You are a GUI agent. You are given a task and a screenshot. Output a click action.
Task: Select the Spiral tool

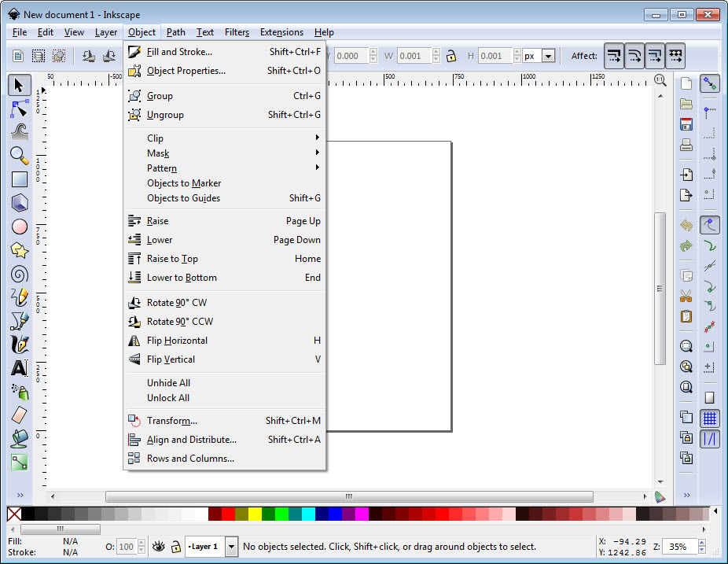pos(19,274)
